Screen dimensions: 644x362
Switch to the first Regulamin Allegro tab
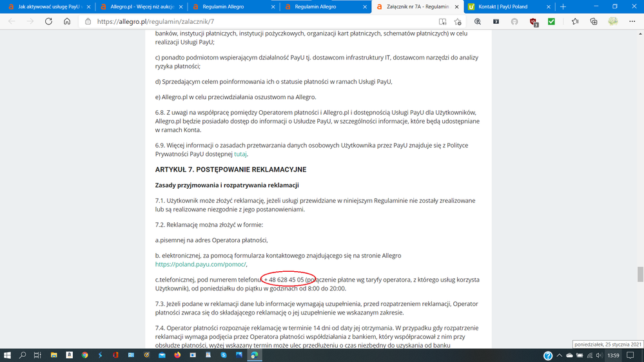(233, 6)
